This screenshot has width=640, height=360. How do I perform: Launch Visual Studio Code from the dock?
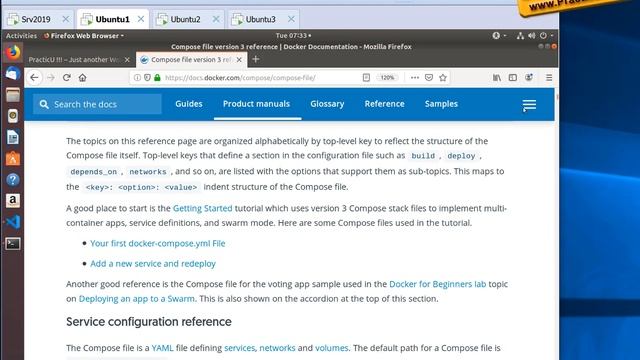13,222
